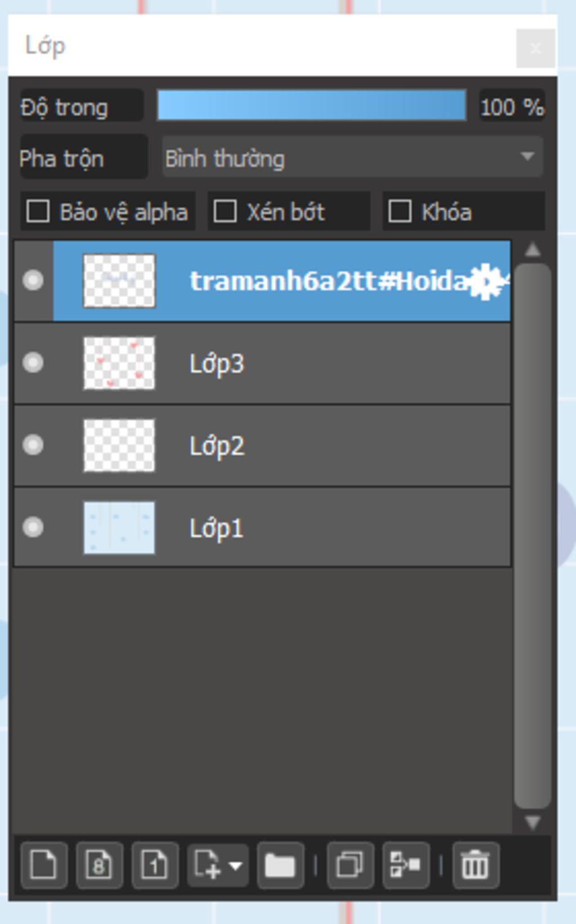Enable the Bảo vệ alpha checkbox

38,212
